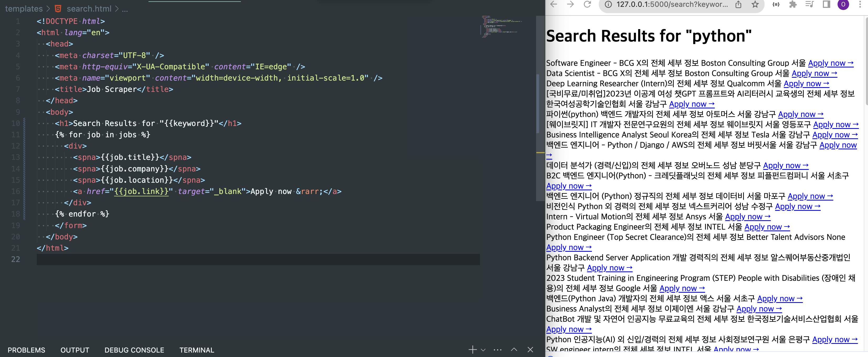Maximize the panel with the up chevron
Screen dimensions: 868x357
[514, 350]
